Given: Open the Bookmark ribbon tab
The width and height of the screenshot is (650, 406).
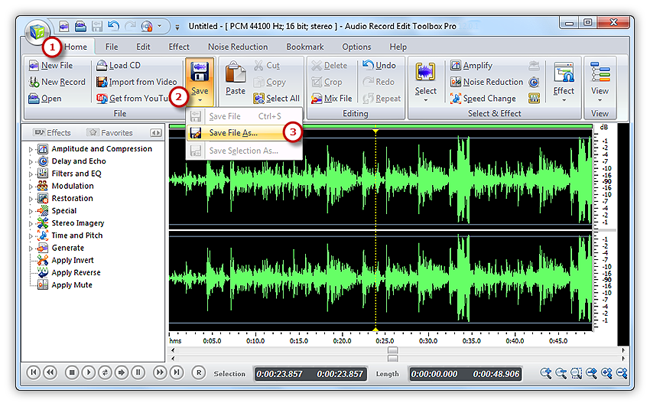Looking at the screenshot, I should 305,47.
